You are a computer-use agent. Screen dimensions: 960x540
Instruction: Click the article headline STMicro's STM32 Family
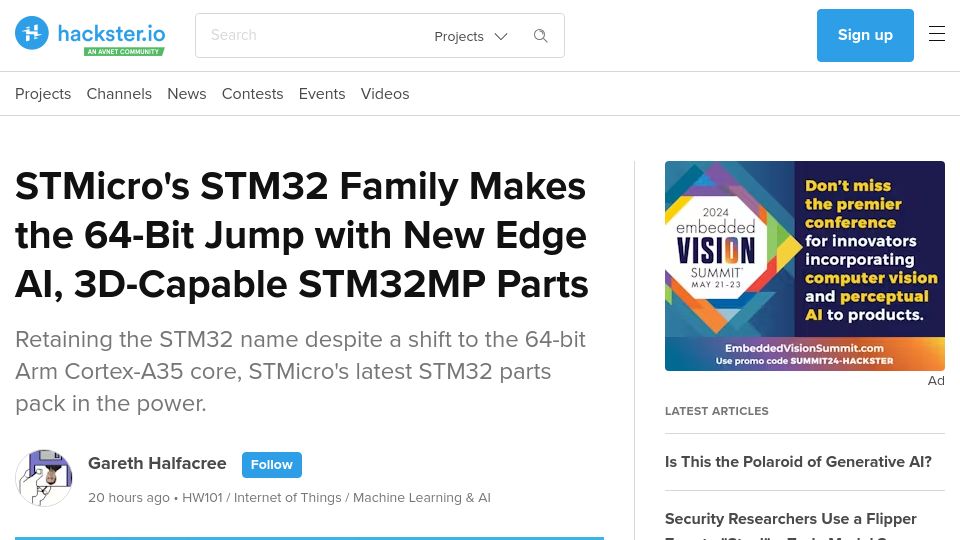[302, 235]
